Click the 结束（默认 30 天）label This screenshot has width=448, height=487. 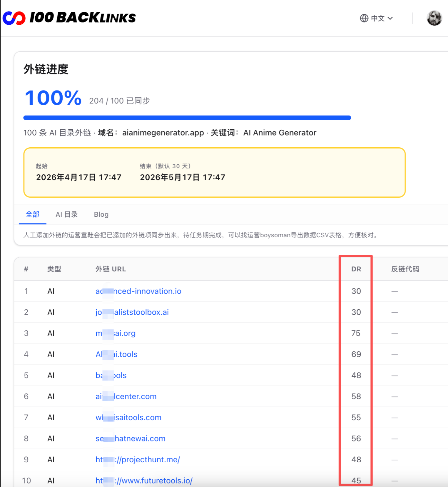tap(166, 166)
